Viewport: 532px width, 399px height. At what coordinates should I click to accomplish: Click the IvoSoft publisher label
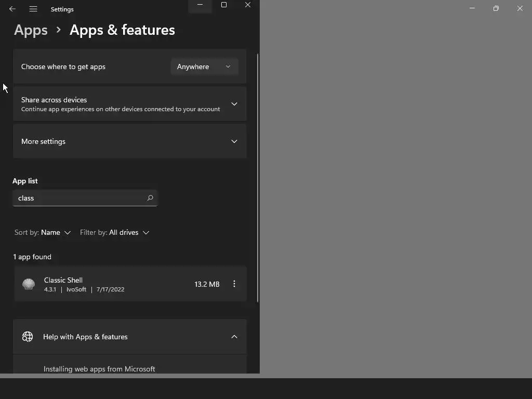pyautogui.click(x=76, y=289)
